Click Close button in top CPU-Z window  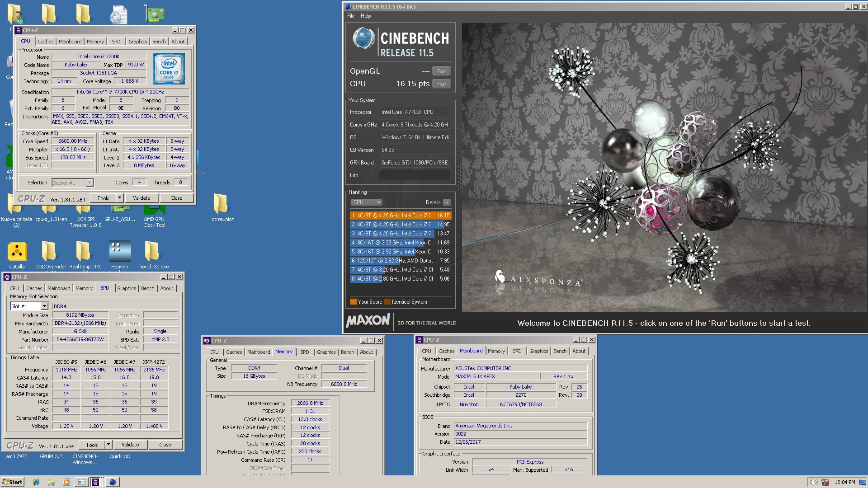point(177,198)
